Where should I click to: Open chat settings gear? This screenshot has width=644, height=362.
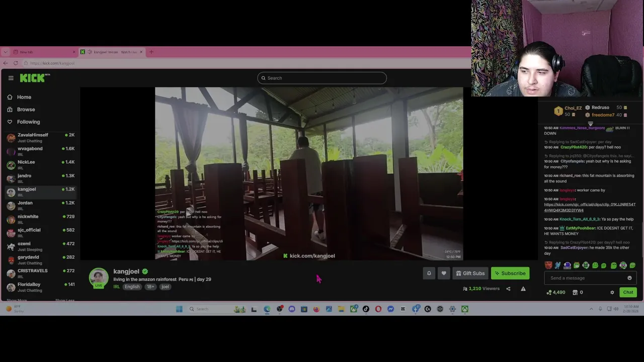tap(612, 292)
